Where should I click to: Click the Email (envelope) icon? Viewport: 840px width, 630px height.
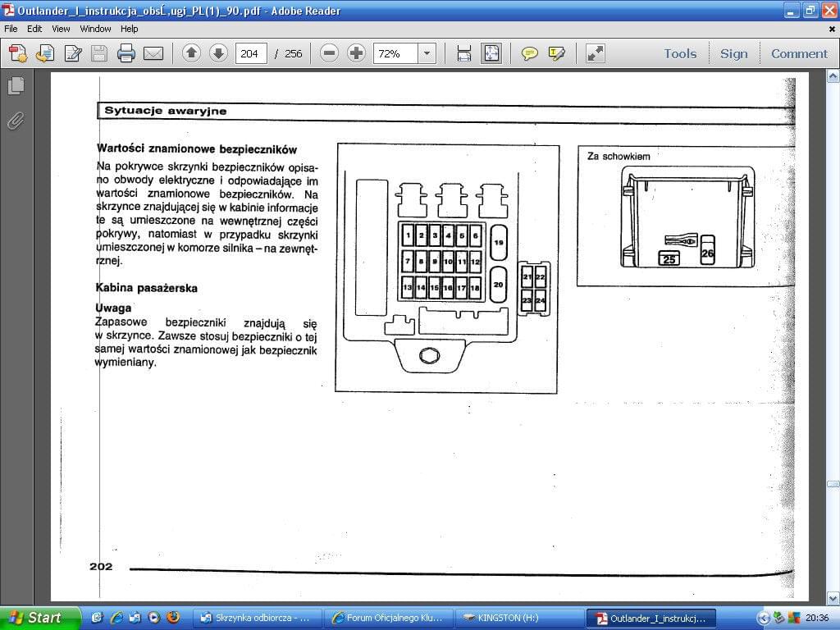tap(153, 53)
